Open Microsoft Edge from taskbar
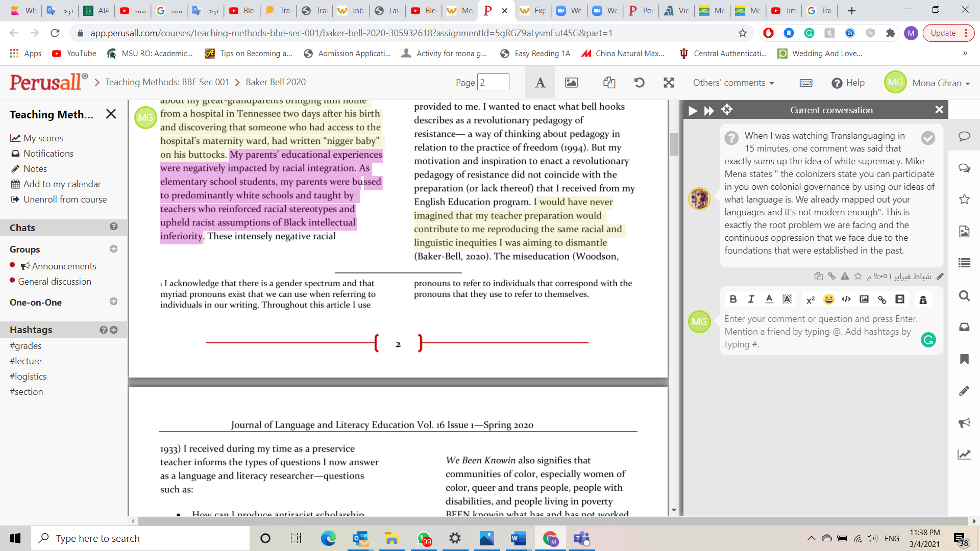This screenshot has height=551, width=980. pos(328,538)
